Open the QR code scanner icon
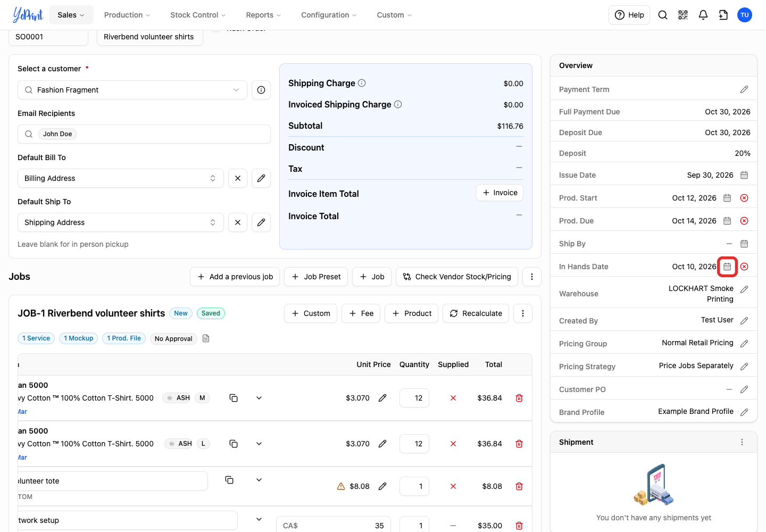The image size is (766, 532). [683, 15]
